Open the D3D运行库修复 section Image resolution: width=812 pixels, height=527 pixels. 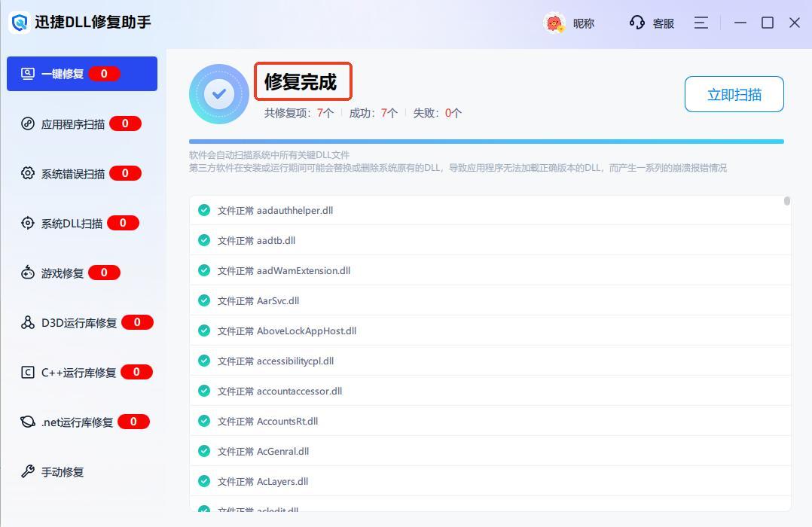(x=78, y=322)
